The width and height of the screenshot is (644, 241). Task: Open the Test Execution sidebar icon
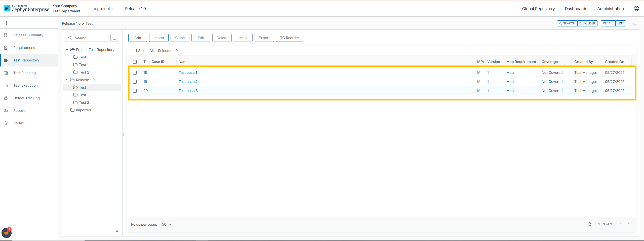coord(6,85)
